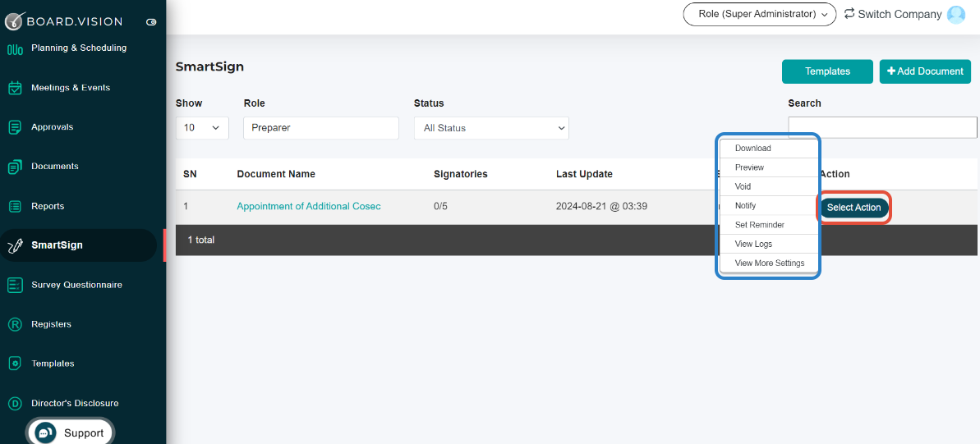Toggle the sidebar collapse switch
This screenshot has height=444, width=980.
tap(150, 22)
